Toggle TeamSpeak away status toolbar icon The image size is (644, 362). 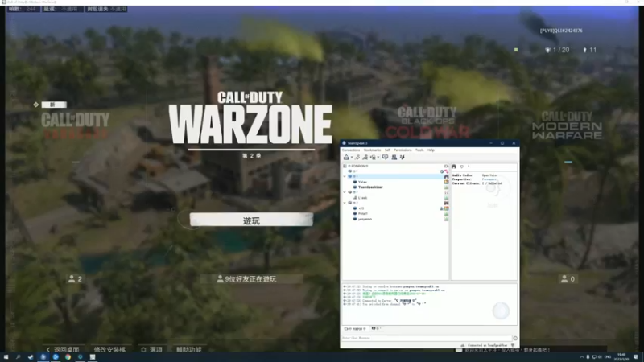pos(365,157)
